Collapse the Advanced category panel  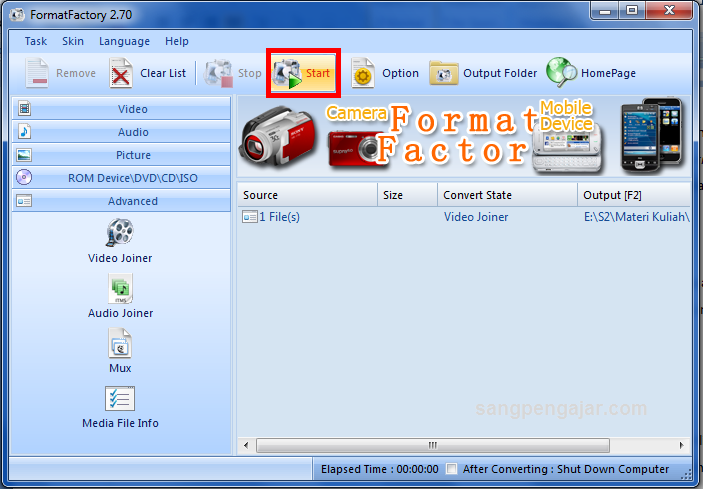[121, 201]
